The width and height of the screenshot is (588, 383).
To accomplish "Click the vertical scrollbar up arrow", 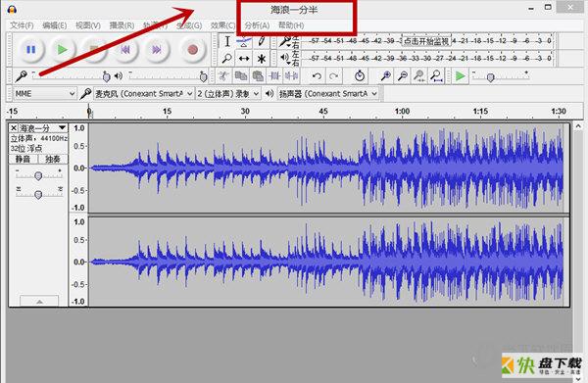I will [x=578, y=126].
